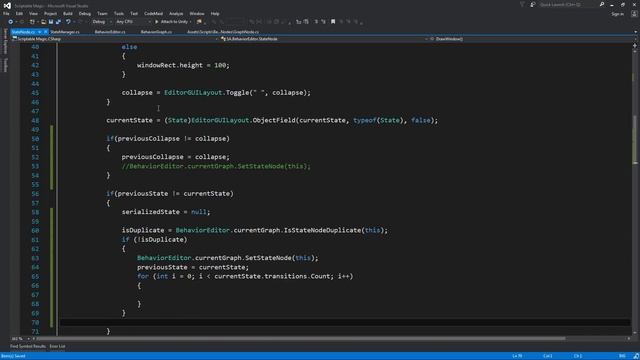The height and width of the screenshot is (360, 640).
Task: Open the CodeMaid menu
Action: [x=153, y=14]
